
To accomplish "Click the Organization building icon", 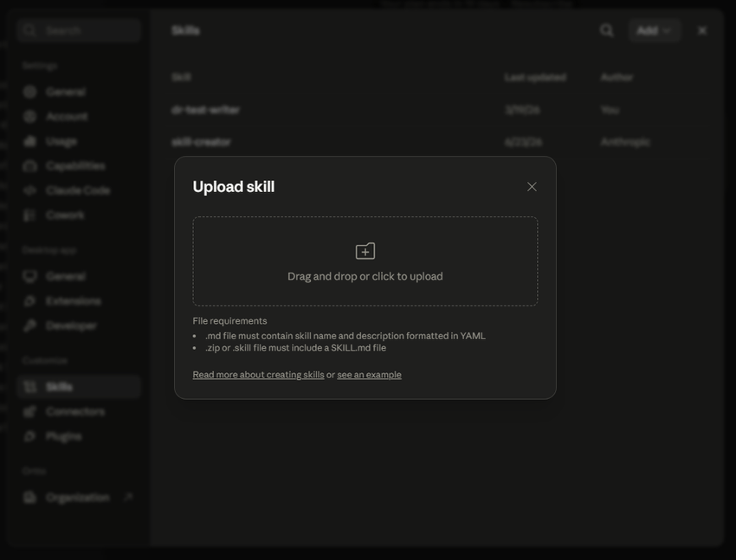I will pos(30,497).
